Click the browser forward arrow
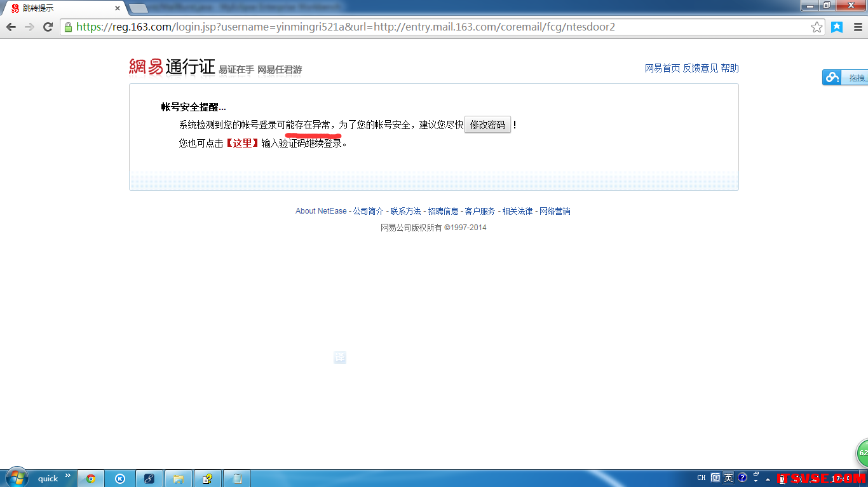Screen dimensions: 868x487 coord(29,27)
